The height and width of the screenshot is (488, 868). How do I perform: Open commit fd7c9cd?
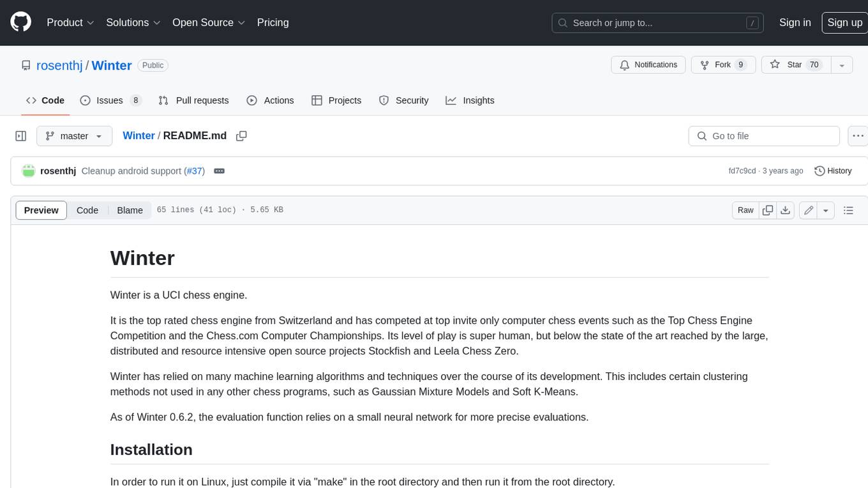[x=742, y=171]
